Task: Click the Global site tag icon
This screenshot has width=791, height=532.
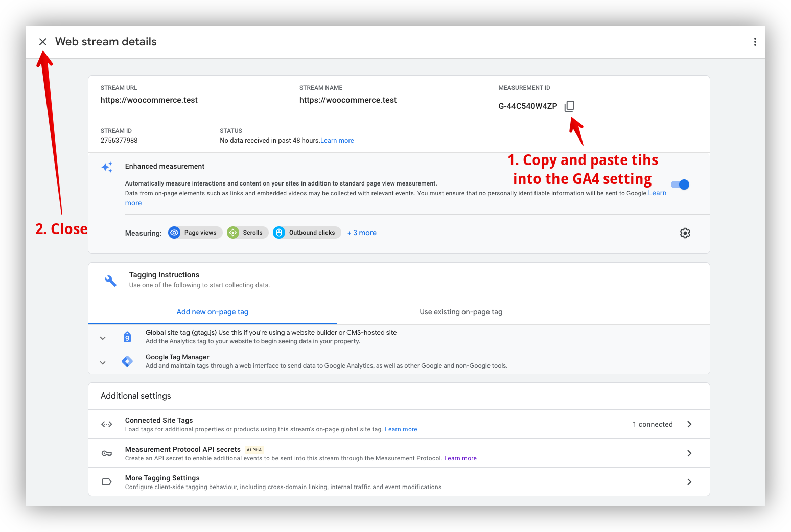Action: pyautogui.click(x=127, y=337)
